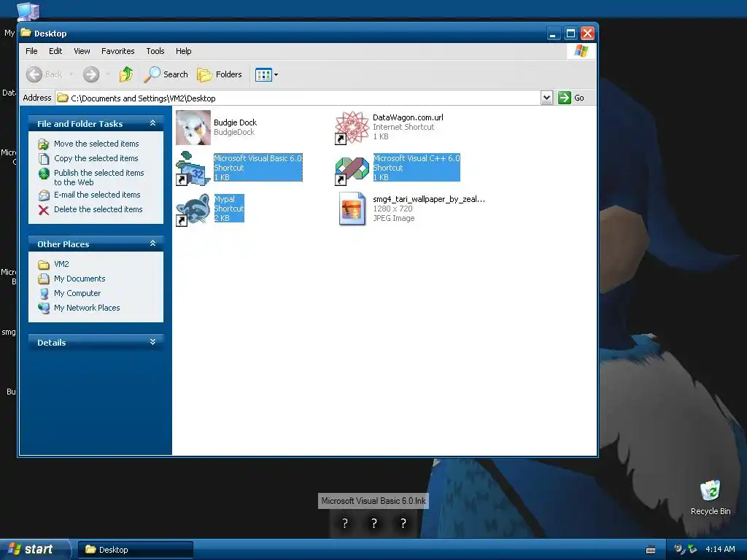Screen dimensions: 747x560
Task: Click Publish the selected items to the Web
Action: (98, 178)
